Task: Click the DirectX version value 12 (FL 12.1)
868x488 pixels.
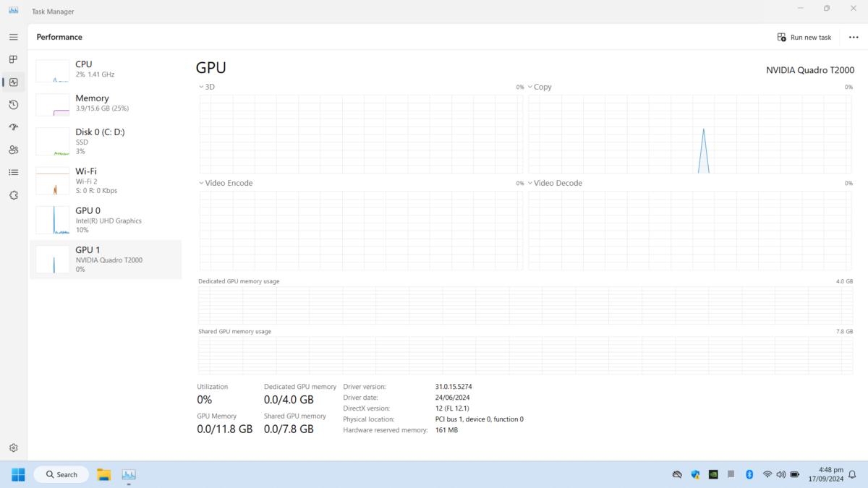Action: click(452, 408)
